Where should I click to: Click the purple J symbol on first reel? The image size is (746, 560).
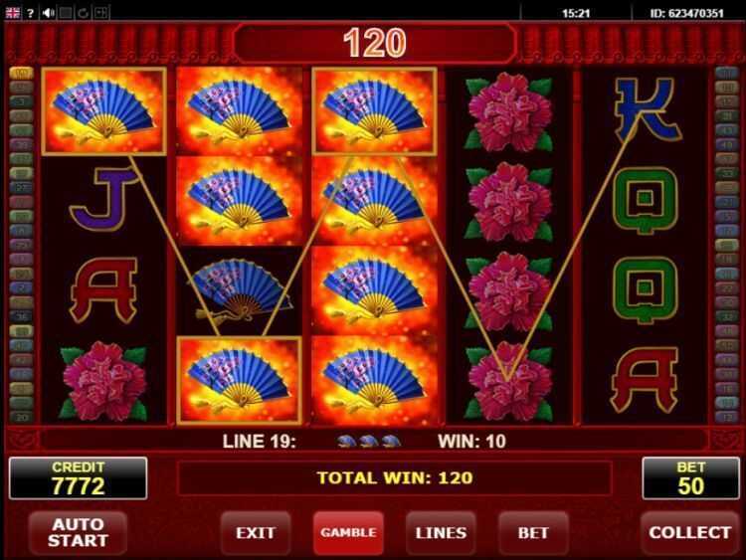point(104,199)
